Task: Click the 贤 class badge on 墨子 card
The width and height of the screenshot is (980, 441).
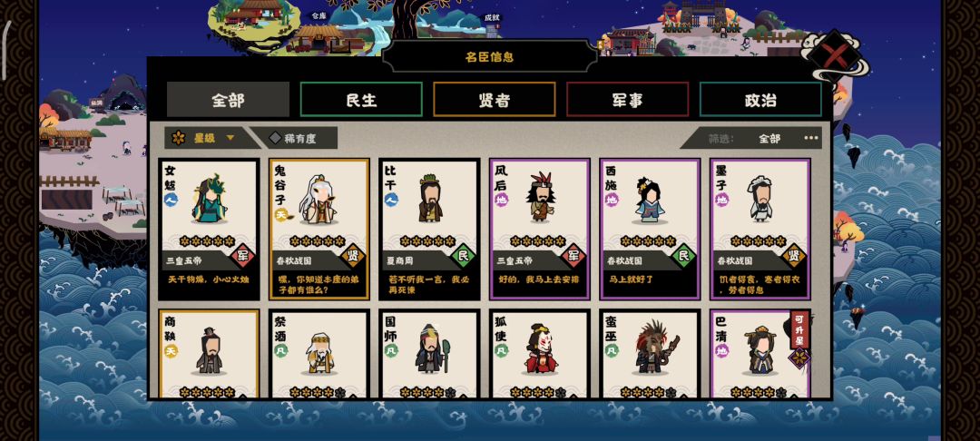Action: 794,256
